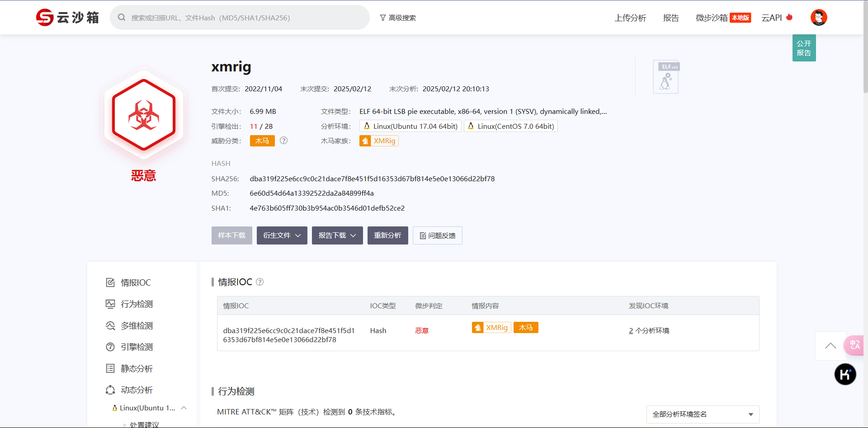This screenshot has height=428, width=868.
Task: Jump to 情报IOC section in sidebar
Action: tap(136, 282)
